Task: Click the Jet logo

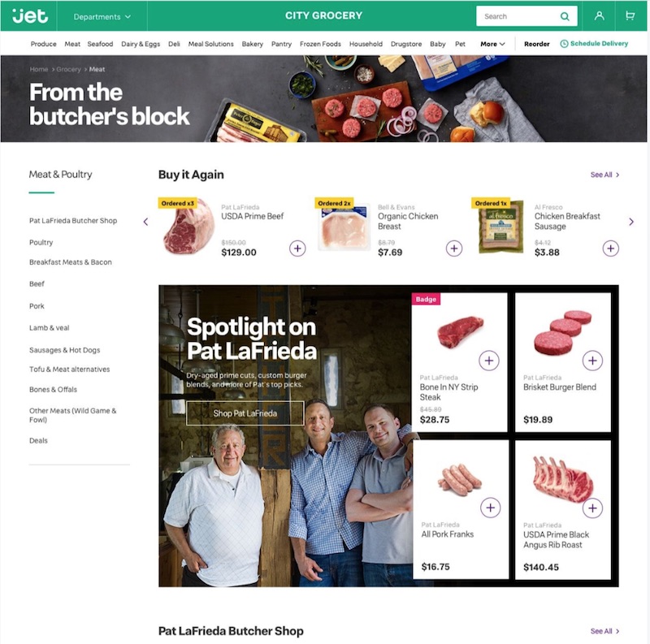Action: tap(30, 16)
